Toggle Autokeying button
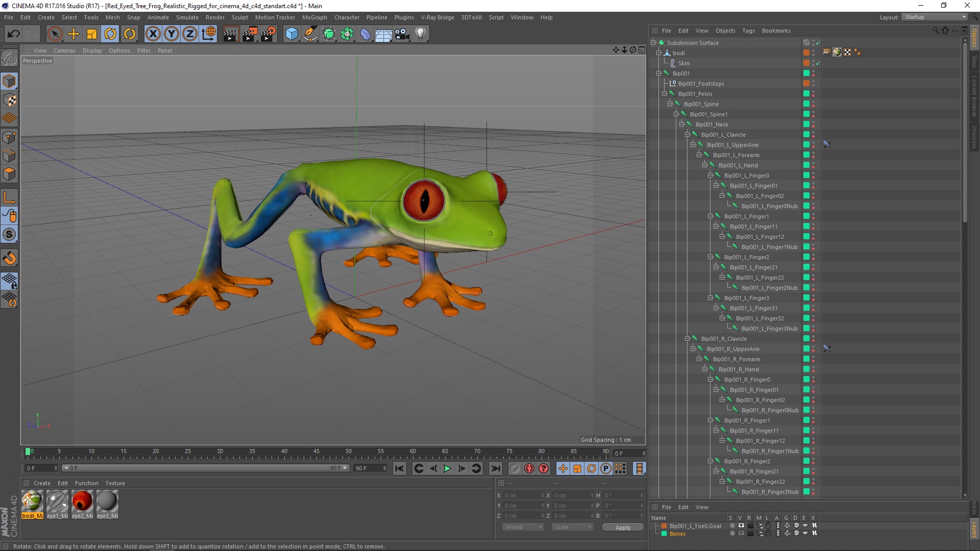 coord(529,468)
